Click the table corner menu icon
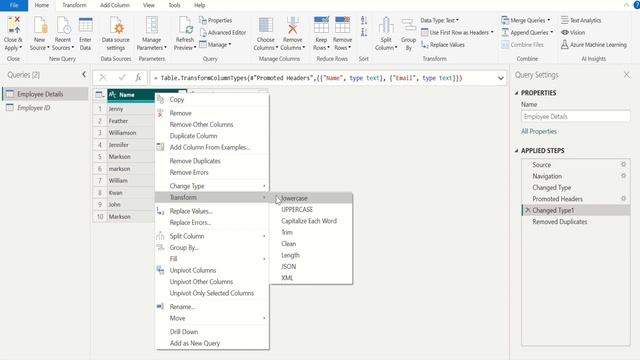The width and height of the screenshot is (640, 360). pos(100,95)
